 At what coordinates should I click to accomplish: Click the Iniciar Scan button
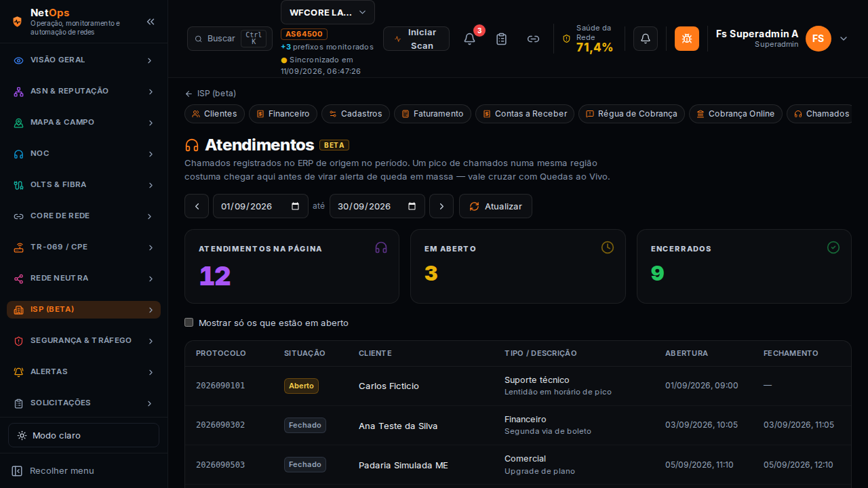tap(416, 39)
